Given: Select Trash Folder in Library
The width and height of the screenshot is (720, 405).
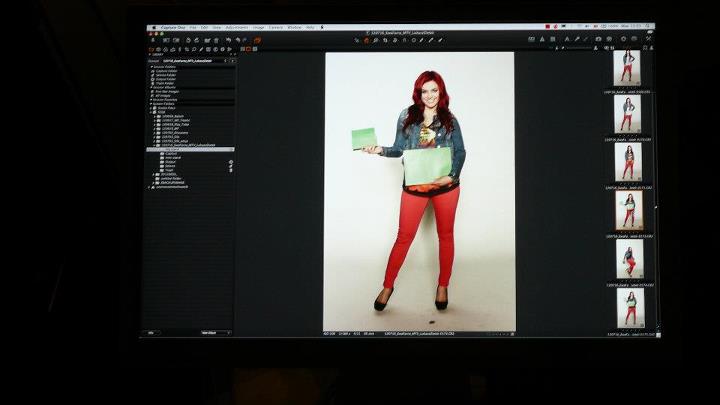Looking at the screenshot, I should pyautogui.click(x=165, y=83).
